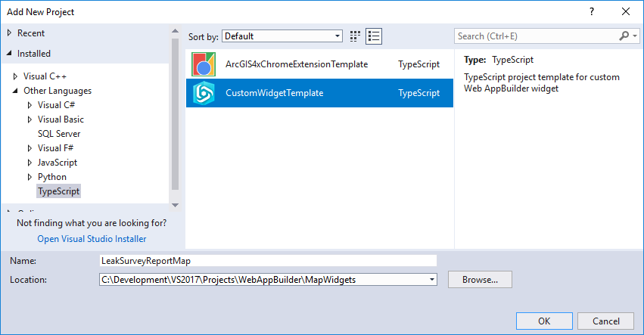Open the Location path dropdown
This screenshot has height=335, width=644.
click(431, 280)
